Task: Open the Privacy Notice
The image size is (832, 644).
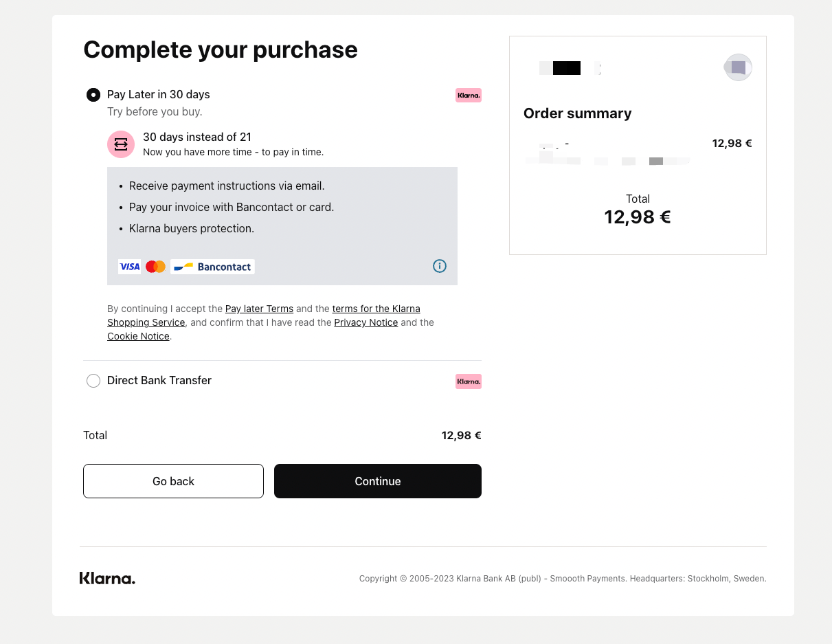Action: coord(366,322)
